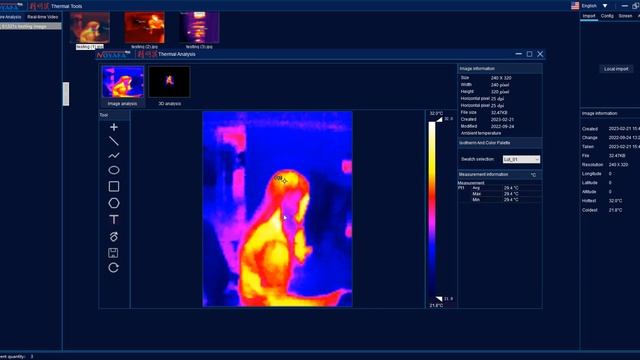Image resolution: width=640 pixels, height=360 pixels.
Task: Open the Swatch selection combo box
Action: pyautogui.click(x=521, y=160)
